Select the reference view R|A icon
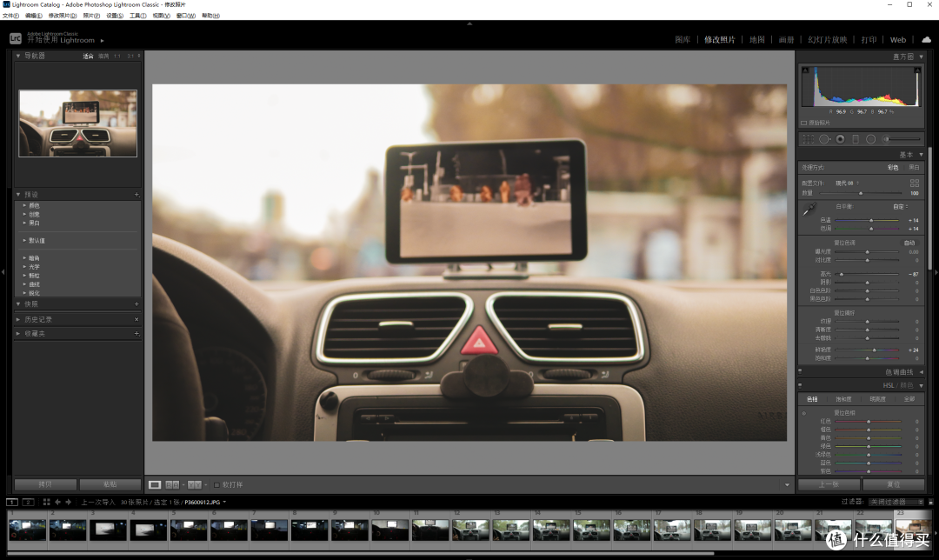Viewport: 939px width, 560px height. (x=172, y=484)
